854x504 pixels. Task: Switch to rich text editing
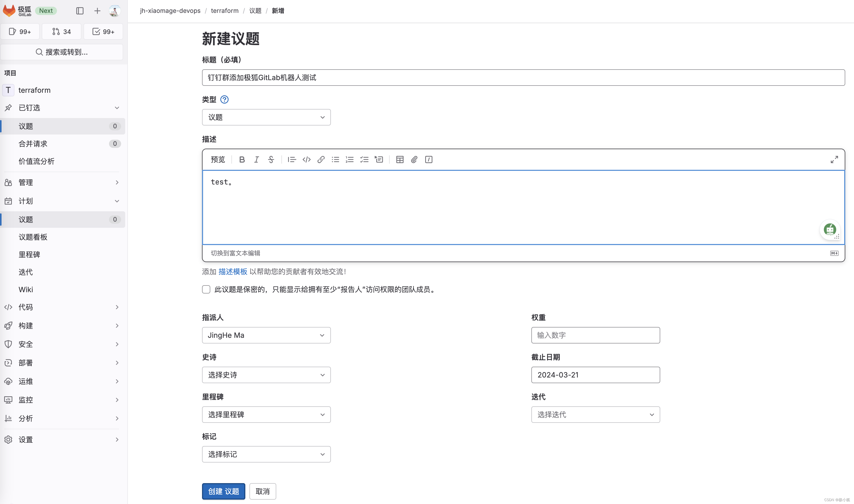point(235,253)
